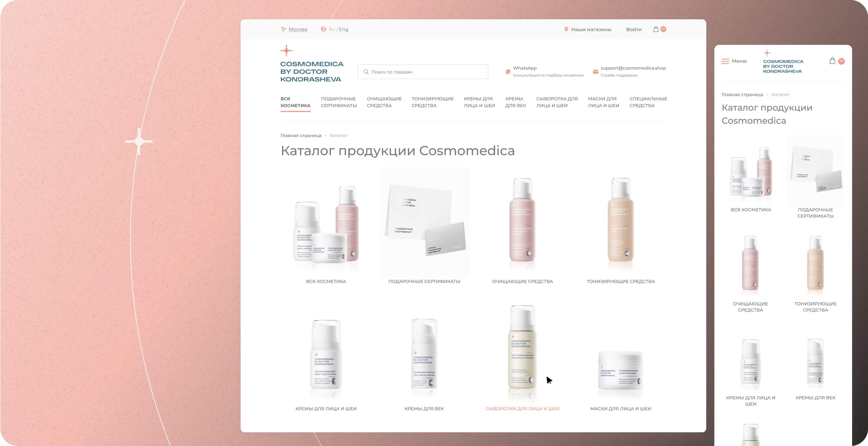Open Наши магазины link
Screen dimensions: 868x446
591,29
